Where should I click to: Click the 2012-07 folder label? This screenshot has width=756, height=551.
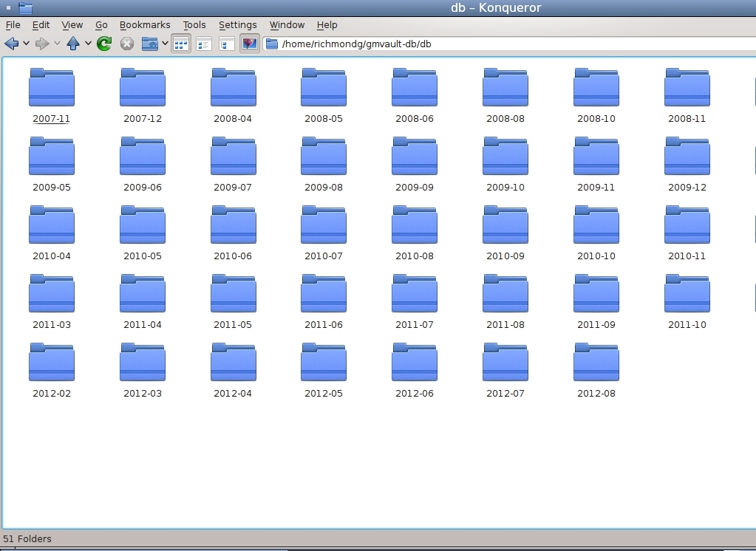505,394
